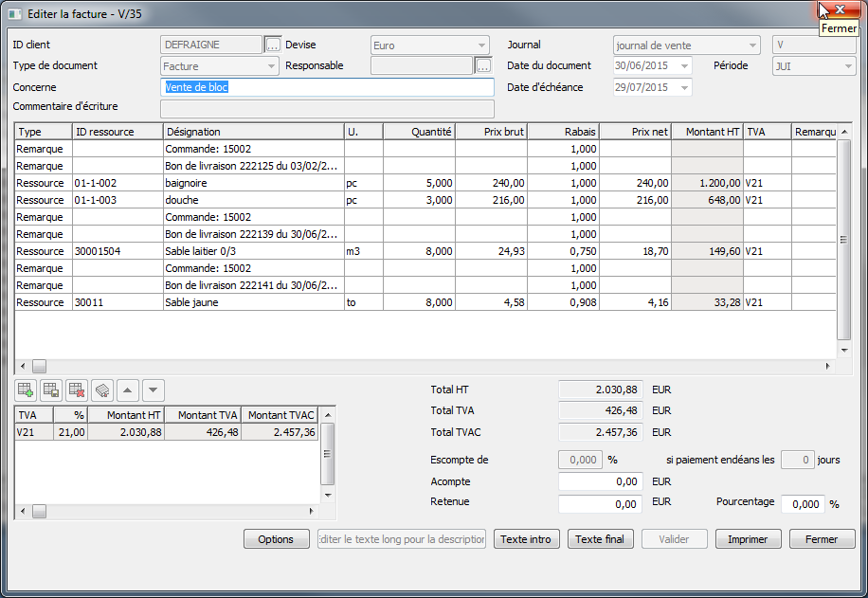
Task: Click the Acompte amount field
Action: 601,481
